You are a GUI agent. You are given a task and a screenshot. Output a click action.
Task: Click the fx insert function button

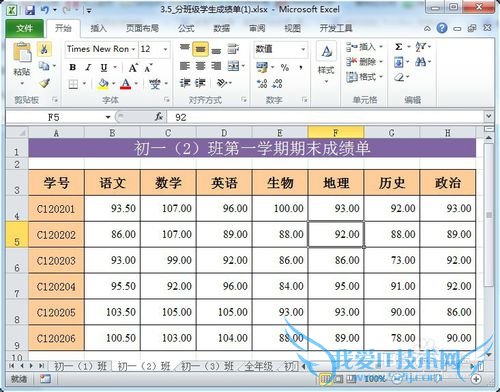point(159,117)
